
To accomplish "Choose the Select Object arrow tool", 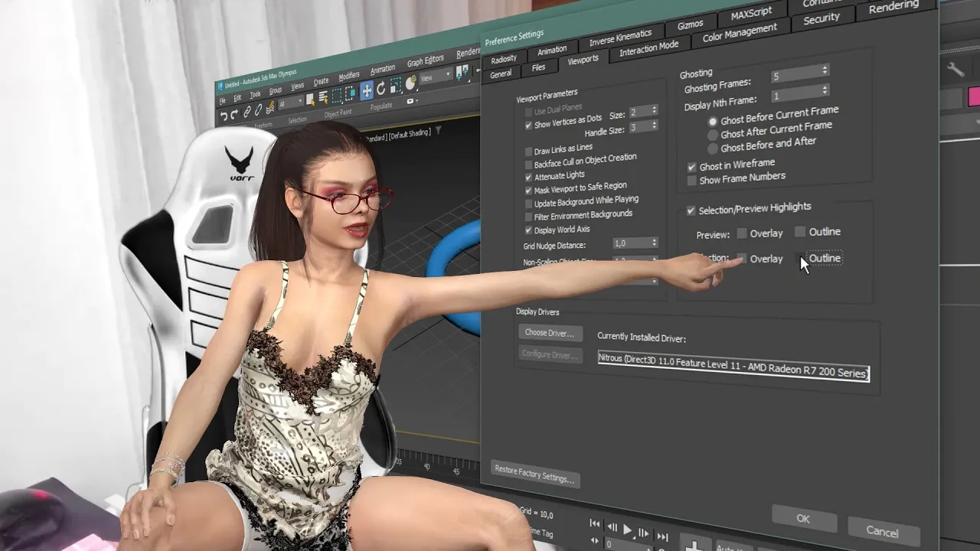I will 310,99.
